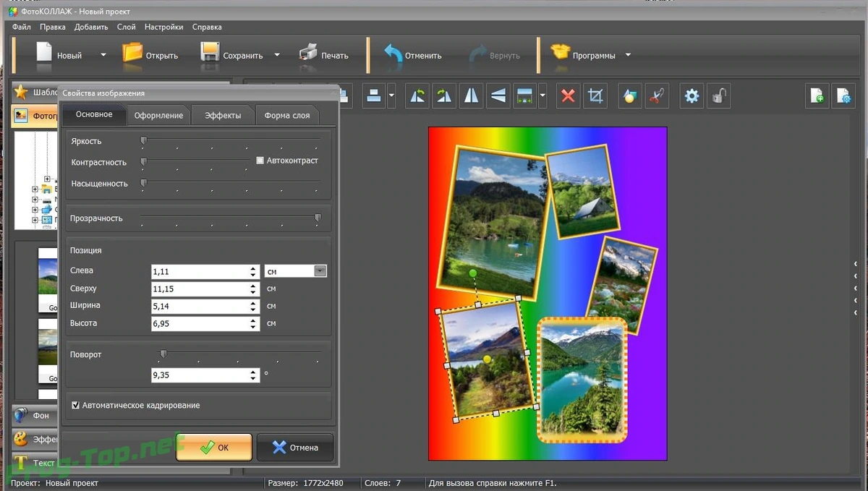
Task: Confirm the dialog with OK button
Action: pyautogui.click(x=214, y=448)
